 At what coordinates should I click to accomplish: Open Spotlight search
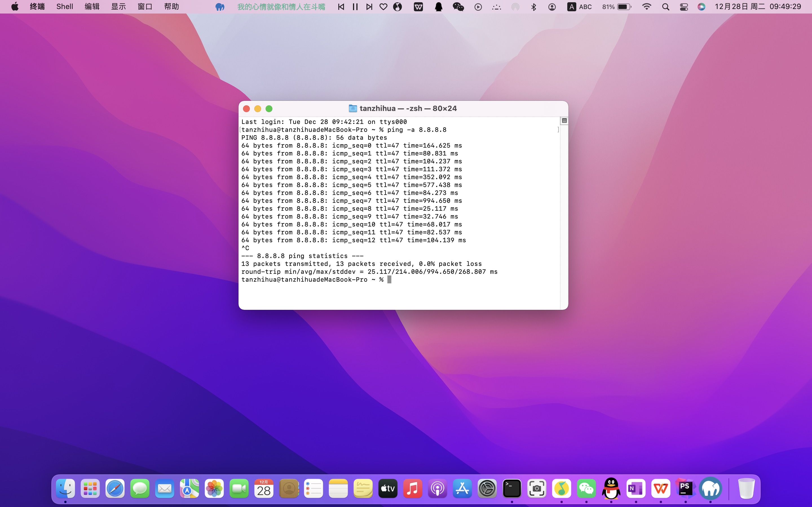tap(666, 7)
